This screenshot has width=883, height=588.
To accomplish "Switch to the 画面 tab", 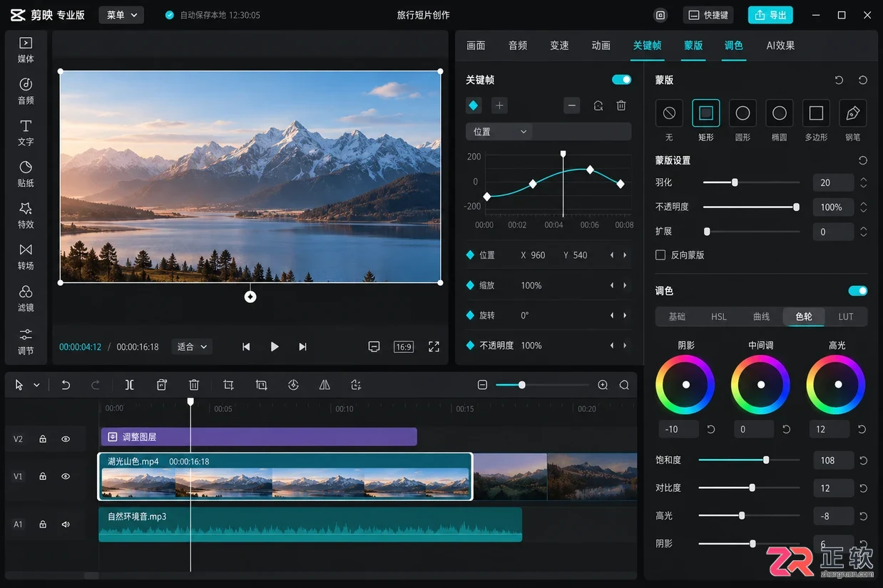I will [476, 46].
